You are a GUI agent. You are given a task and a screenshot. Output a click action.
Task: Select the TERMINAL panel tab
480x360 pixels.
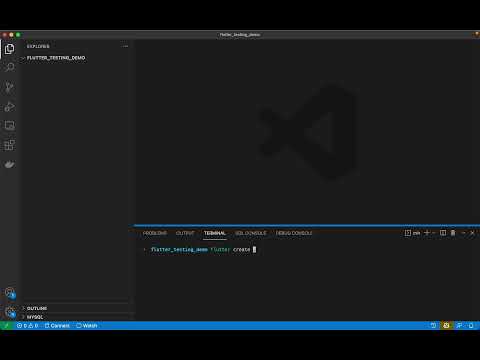click(x=215, y=233)
